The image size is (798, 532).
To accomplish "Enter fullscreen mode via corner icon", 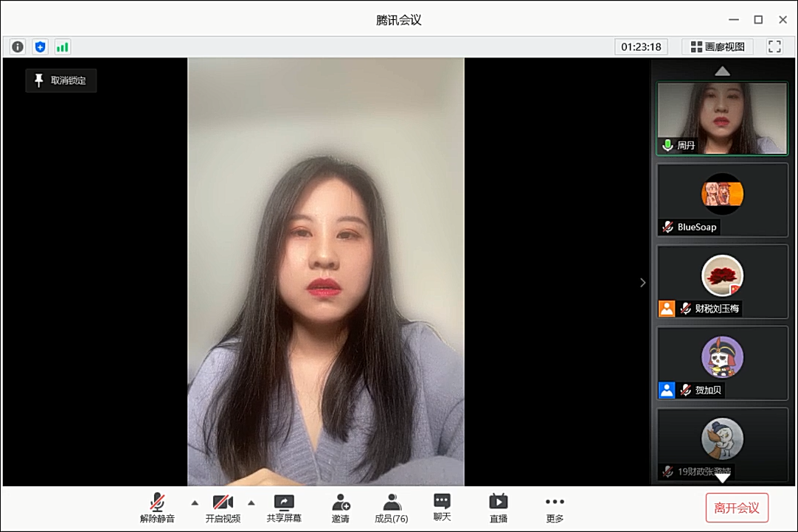I will click(x=774, y=46).
